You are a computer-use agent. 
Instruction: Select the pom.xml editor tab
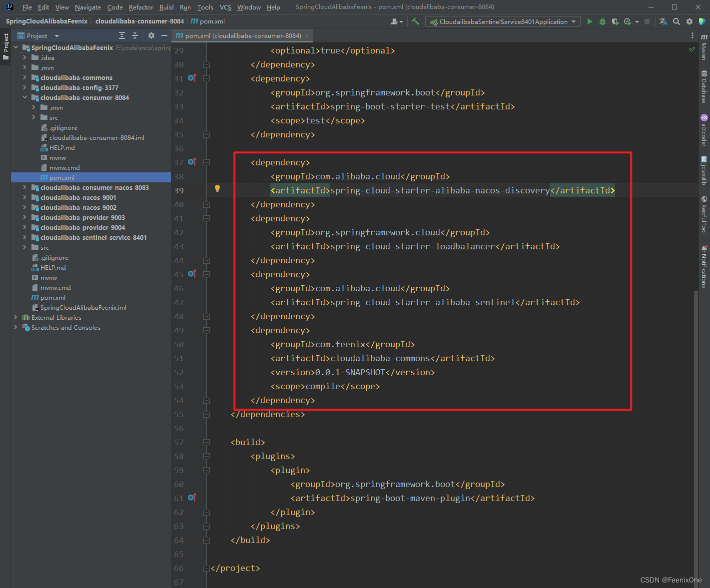tap(242, 35)
